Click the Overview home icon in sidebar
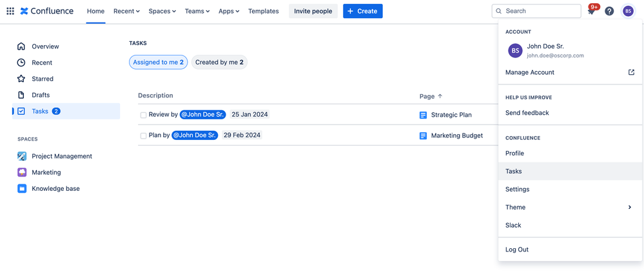 point(21,46)
